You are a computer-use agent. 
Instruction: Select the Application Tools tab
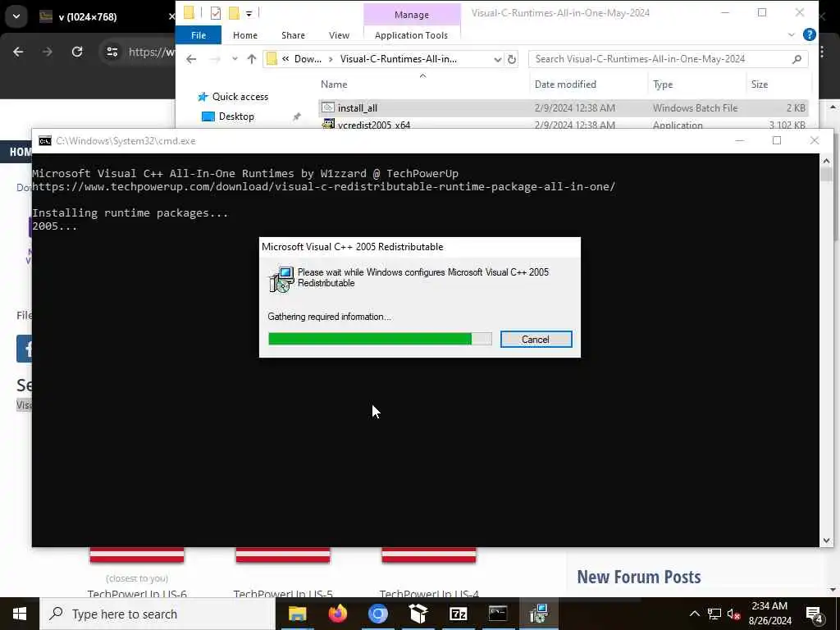tap(411, 34)
